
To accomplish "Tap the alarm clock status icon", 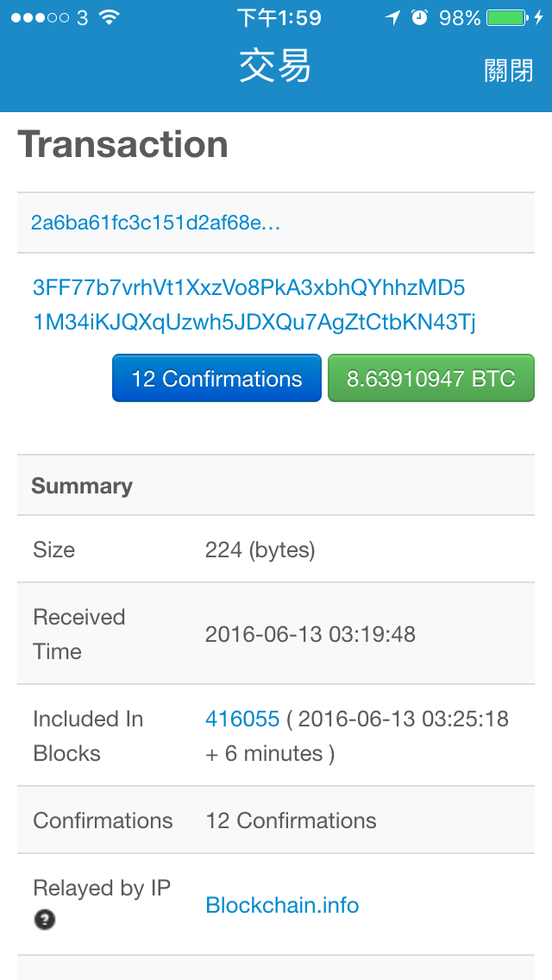I will coord(420,17).
